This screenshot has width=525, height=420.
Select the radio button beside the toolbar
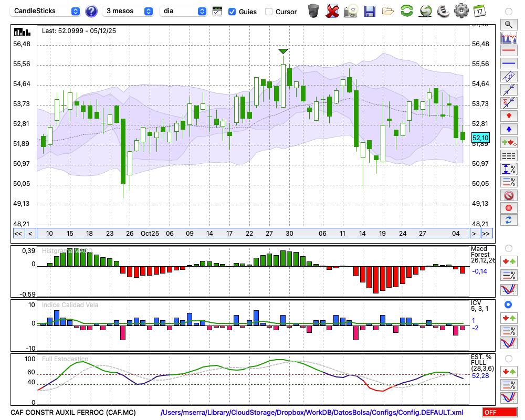509,12
